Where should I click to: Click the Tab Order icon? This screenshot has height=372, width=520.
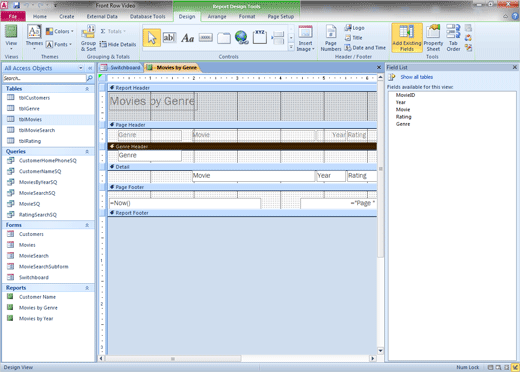[x=453, y=38]
